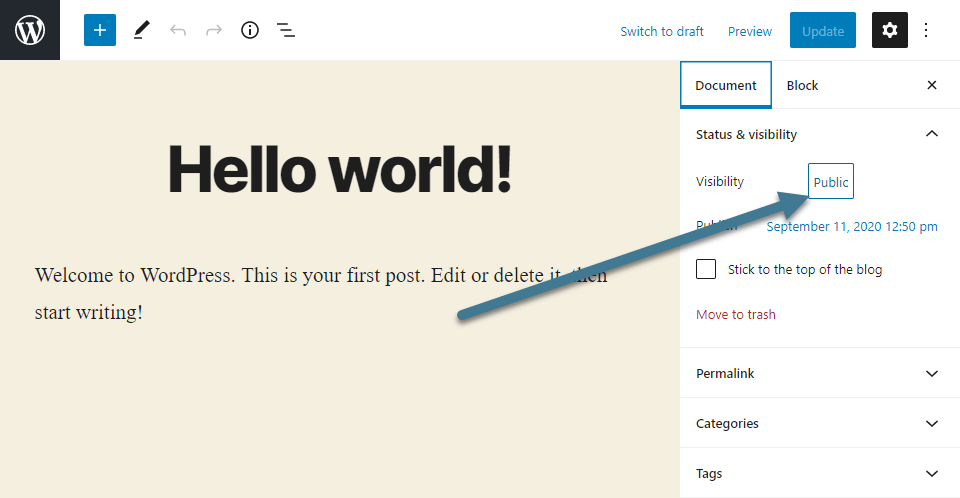Screen dimensions: 960x498
Task: Switch to the Block tab
Action: tap(802, 85)
